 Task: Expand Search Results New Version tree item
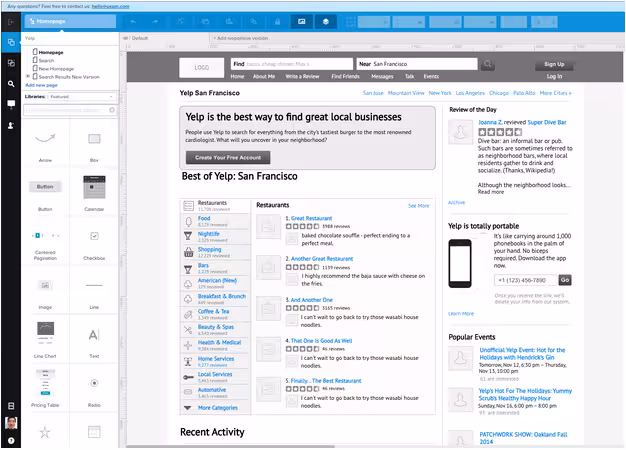(x=28, y=76)
